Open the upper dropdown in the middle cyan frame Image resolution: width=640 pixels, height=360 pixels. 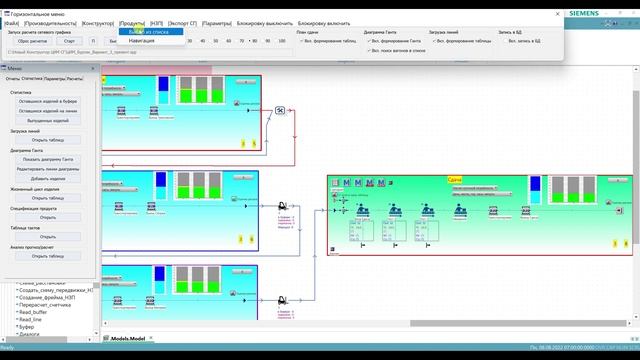click(x=112, y=184)
